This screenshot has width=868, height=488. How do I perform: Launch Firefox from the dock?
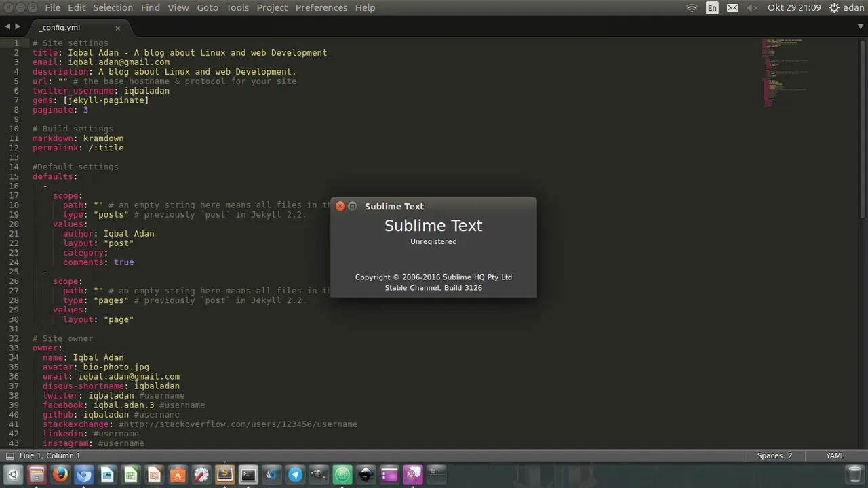[60, 474]
